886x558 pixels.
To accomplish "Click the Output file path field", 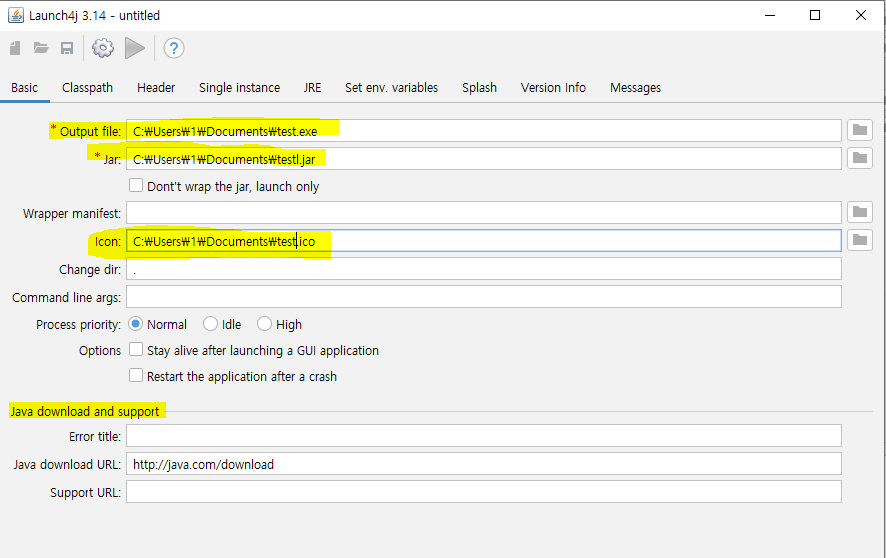I will coord(484,130).
